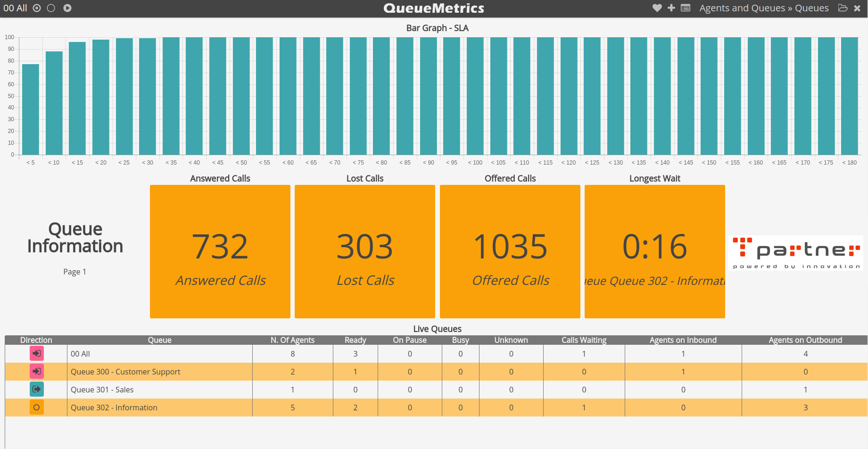Select the empty radio button in top bar
This screenshot has height=449, width=868.
tap(51, 8)
